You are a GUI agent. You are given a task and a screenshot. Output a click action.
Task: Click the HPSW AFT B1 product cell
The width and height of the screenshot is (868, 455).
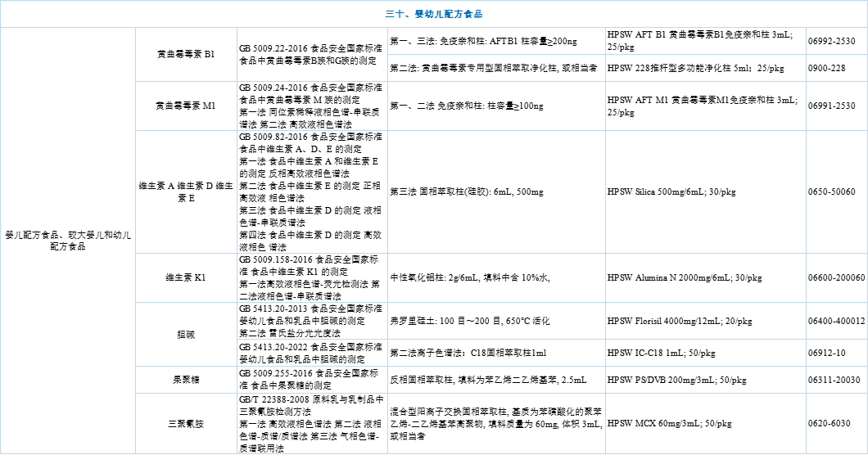click(x=705, y=41)
